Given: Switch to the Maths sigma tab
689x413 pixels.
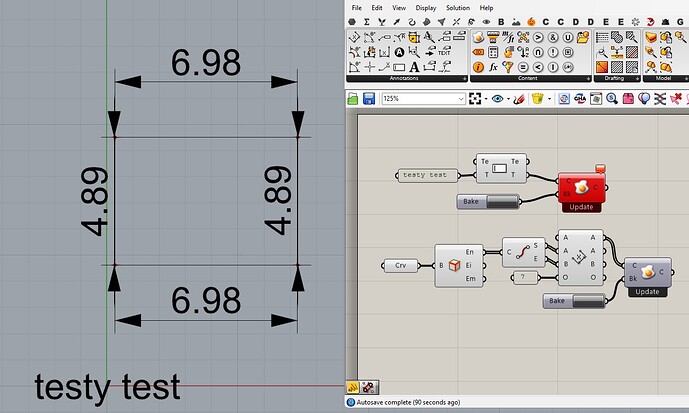Looking at the screenshot, I should [367, 22].
